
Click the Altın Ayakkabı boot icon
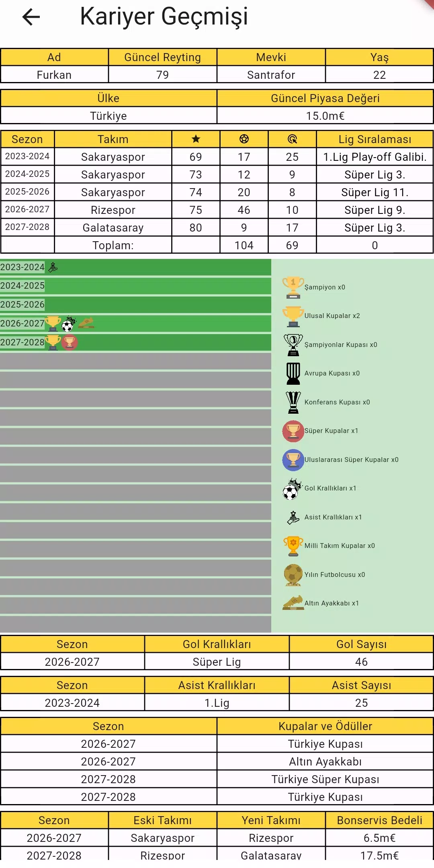293,603
